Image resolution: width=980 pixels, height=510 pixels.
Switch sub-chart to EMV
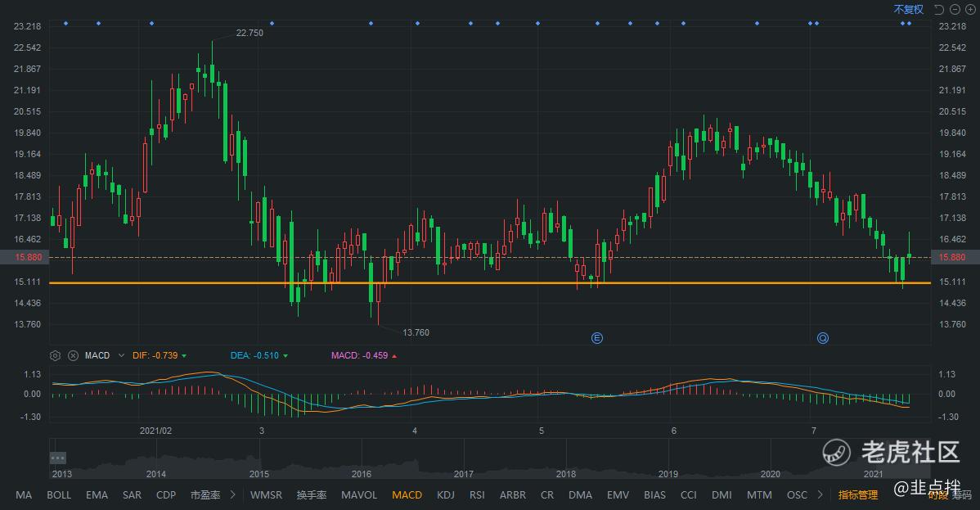[x=618, y=495]
